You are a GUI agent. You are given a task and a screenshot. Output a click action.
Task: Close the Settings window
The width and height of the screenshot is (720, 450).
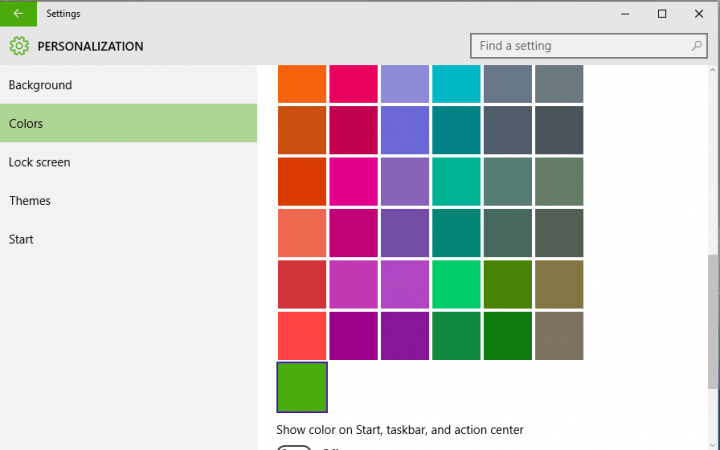coord(697,14)
